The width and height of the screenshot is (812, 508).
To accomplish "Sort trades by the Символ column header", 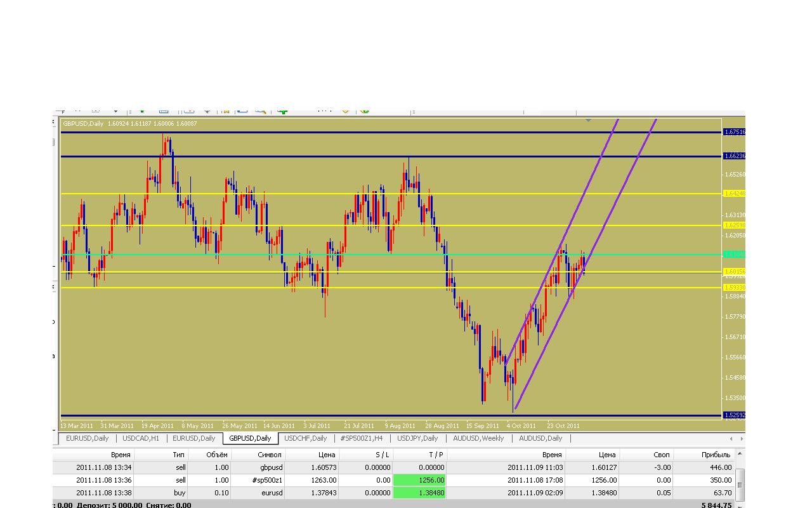I will coord(258,455).
